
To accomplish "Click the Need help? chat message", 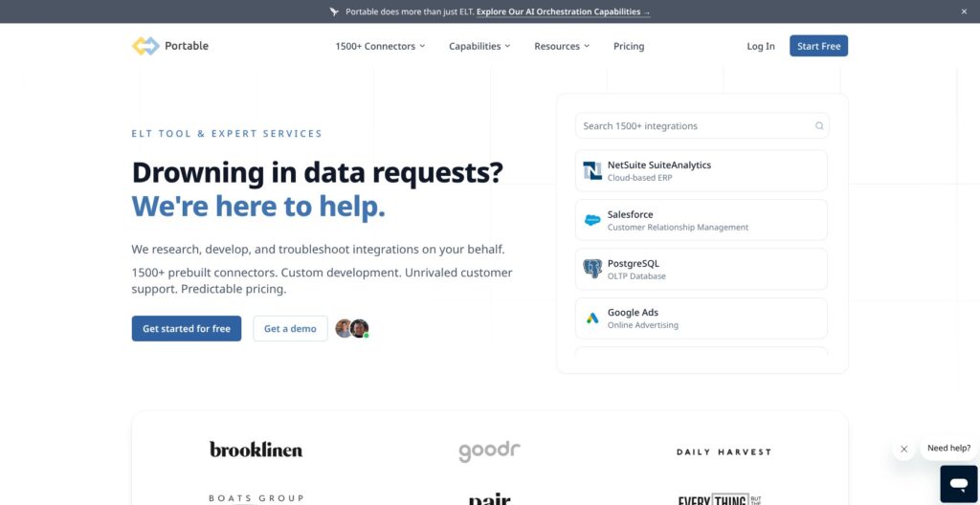I will [x=948, y=449].
